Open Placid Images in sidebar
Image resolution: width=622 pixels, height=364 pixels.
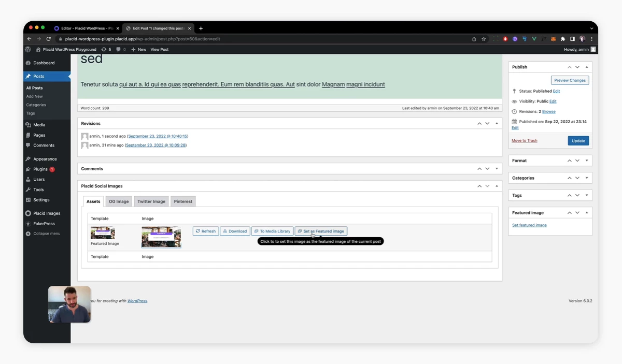tap(47, 213)
